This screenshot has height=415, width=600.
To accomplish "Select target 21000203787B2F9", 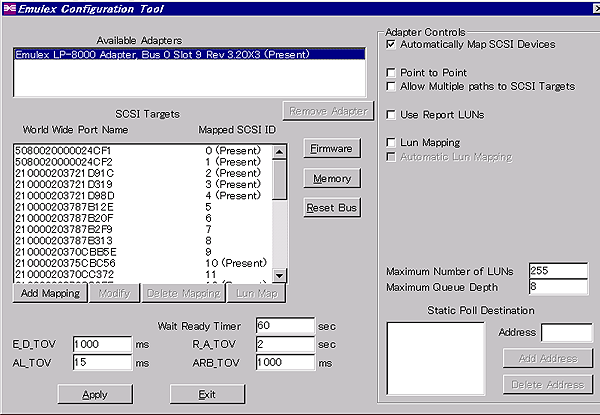I will [x=143, y=229].
